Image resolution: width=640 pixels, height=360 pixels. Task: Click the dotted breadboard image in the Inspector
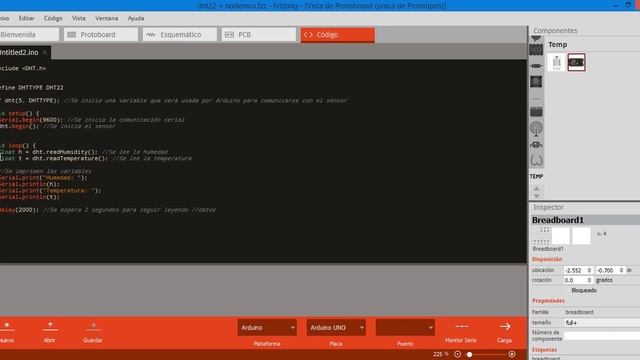click(541, 236)
